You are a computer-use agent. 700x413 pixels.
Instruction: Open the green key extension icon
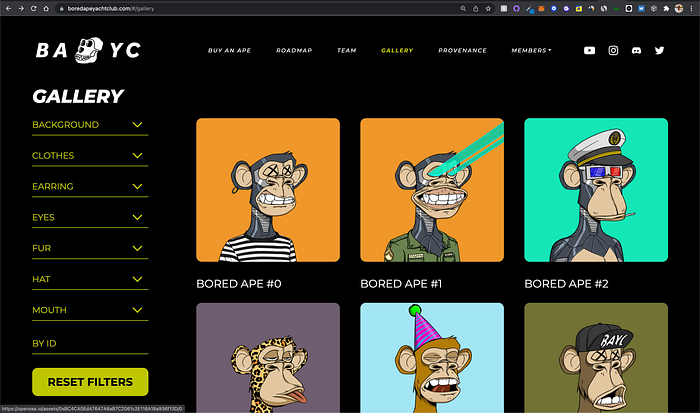click(616, 8)
